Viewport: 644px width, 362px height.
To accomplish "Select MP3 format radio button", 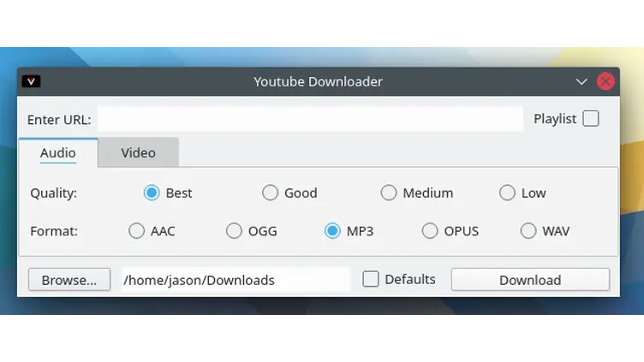I will pyautogui.click(x=332, y=231).
